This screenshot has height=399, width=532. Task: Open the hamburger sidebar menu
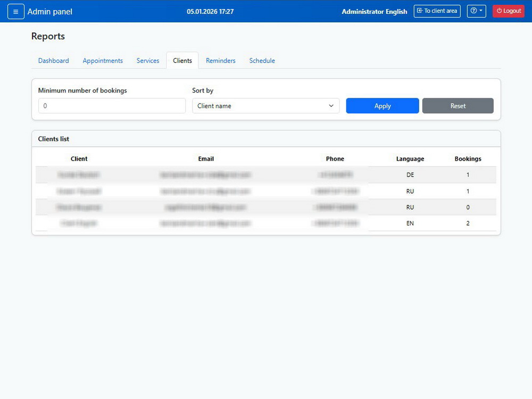pos(15,12)
